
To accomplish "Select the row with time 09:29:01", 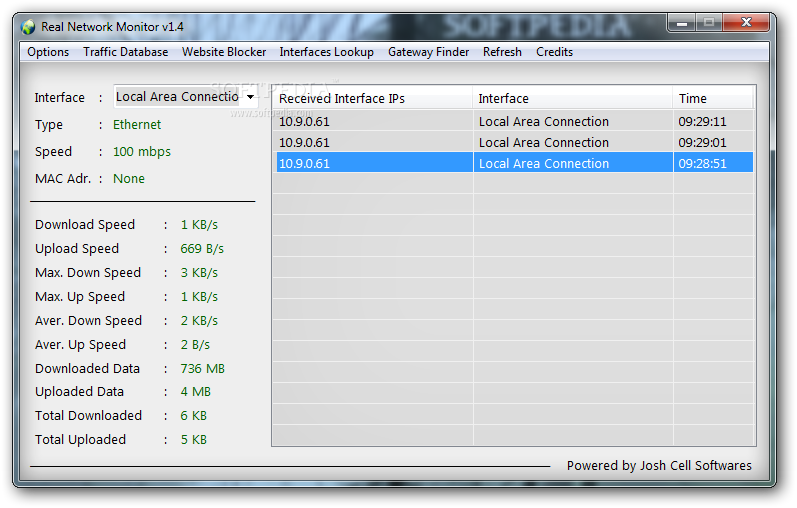I will pyautogui.click(x=514, y=142).
